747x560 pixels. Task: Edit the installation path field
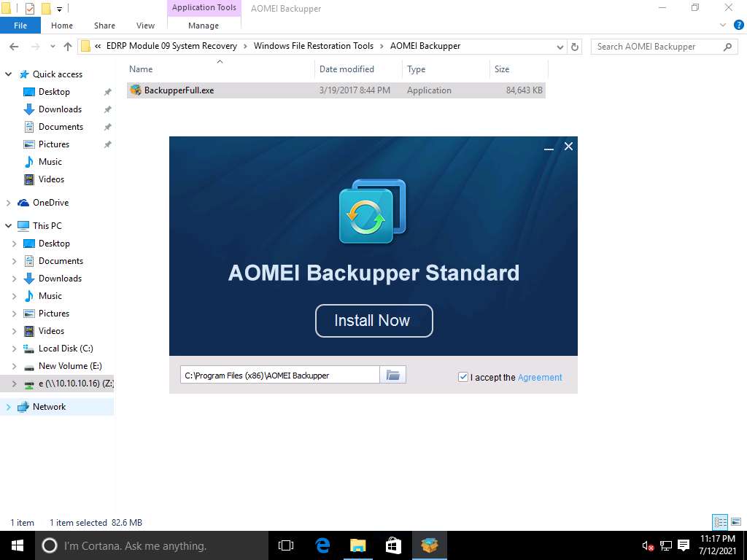[280, 375]
